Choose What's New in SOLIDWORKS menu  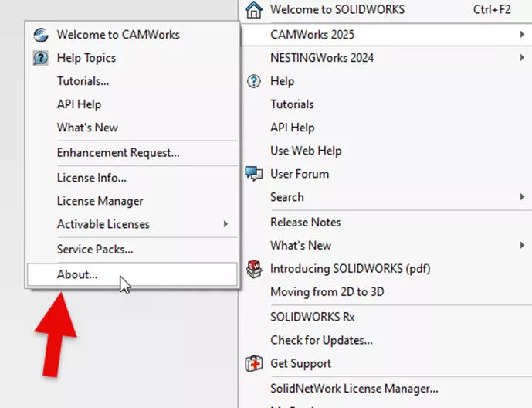point(386,245)
